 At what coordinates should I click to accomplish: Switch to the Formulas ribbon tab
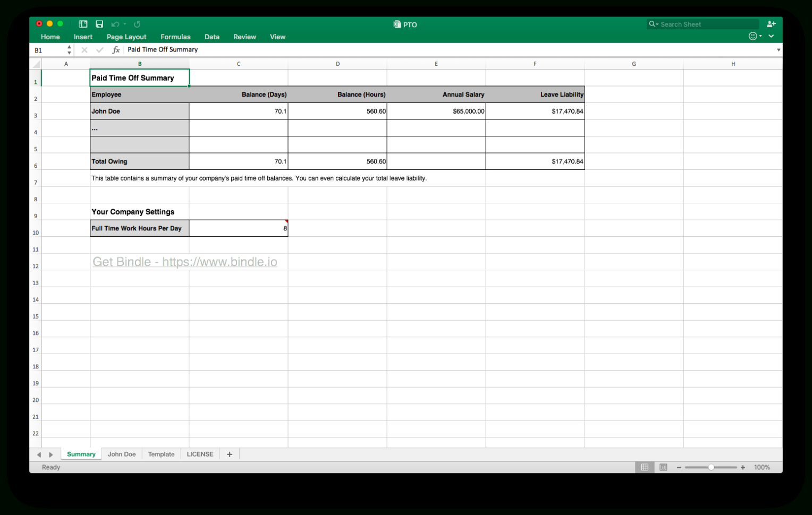tap(175, 37)
